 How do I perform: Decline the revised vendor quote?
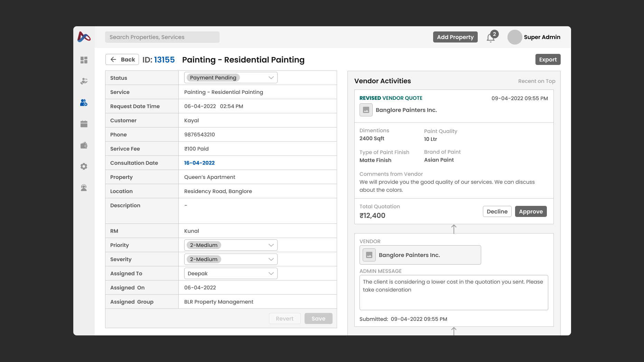click(x=497, y=211)
